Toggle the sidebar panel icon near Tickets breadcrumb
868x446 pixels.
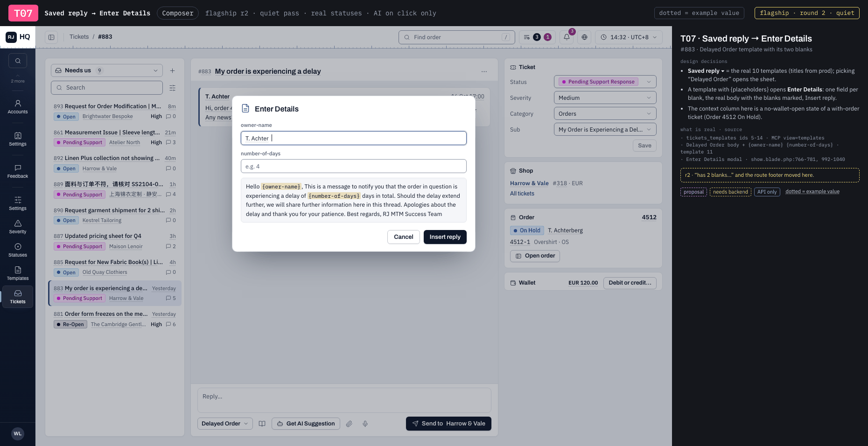51,37
